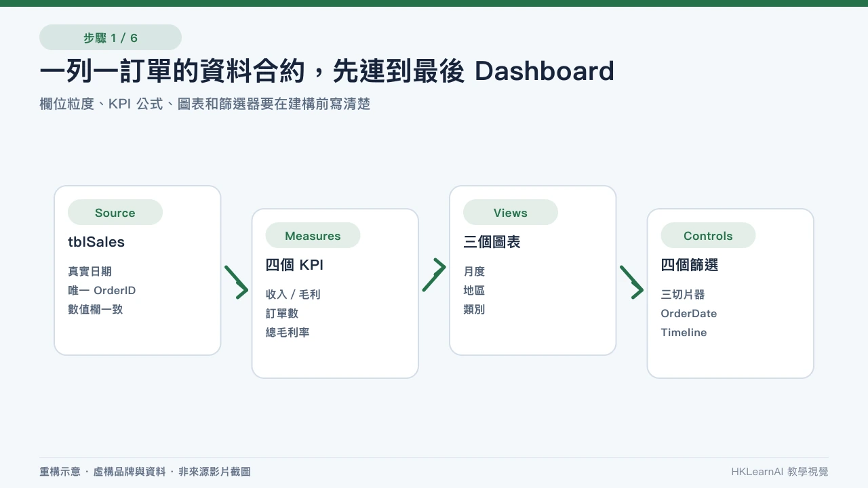Click the 地區 line
This screenshot has height=488, width=868.
click(x=474, y=290)
